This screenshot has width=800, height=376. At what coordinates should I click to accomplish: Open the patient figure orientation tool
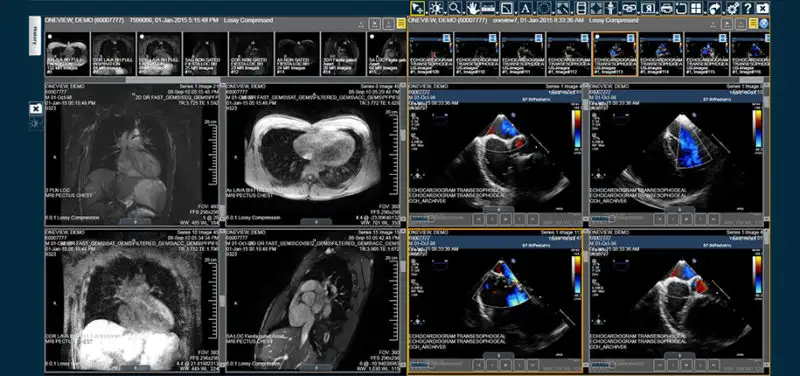click(610, 8)
